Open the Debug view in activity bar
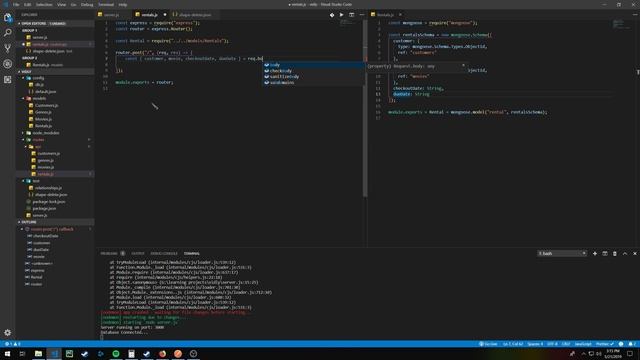The width and height of the screenshot is (640, 360). pos(7,64)
